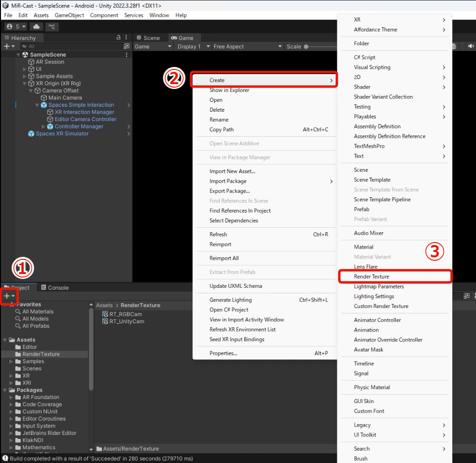This screenshot has height=463, width=476.
Task: Open Hierarchy panel three-dot options menu
Action: tap(127, 38)
